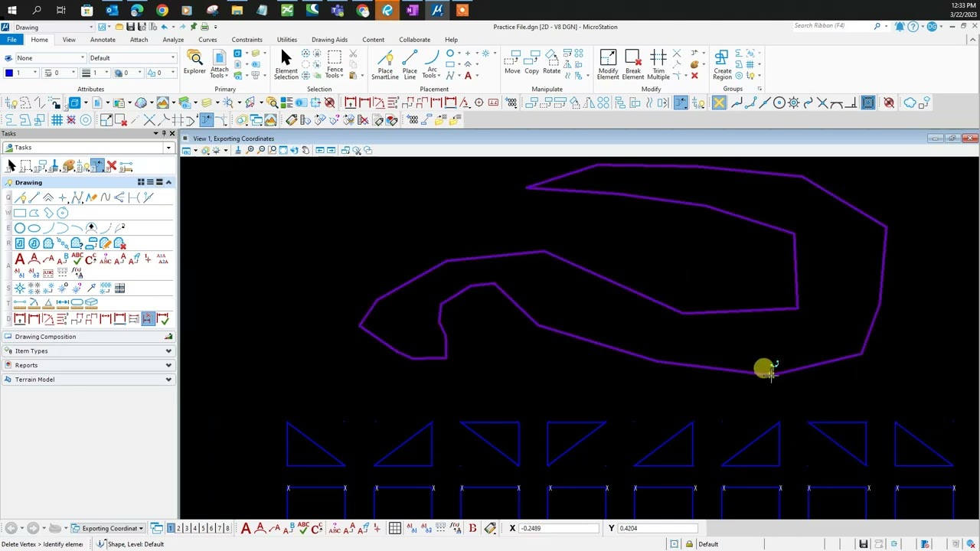Open the active color swatch dropdown
Screen dimensions: 980x551
click(21, 73)
